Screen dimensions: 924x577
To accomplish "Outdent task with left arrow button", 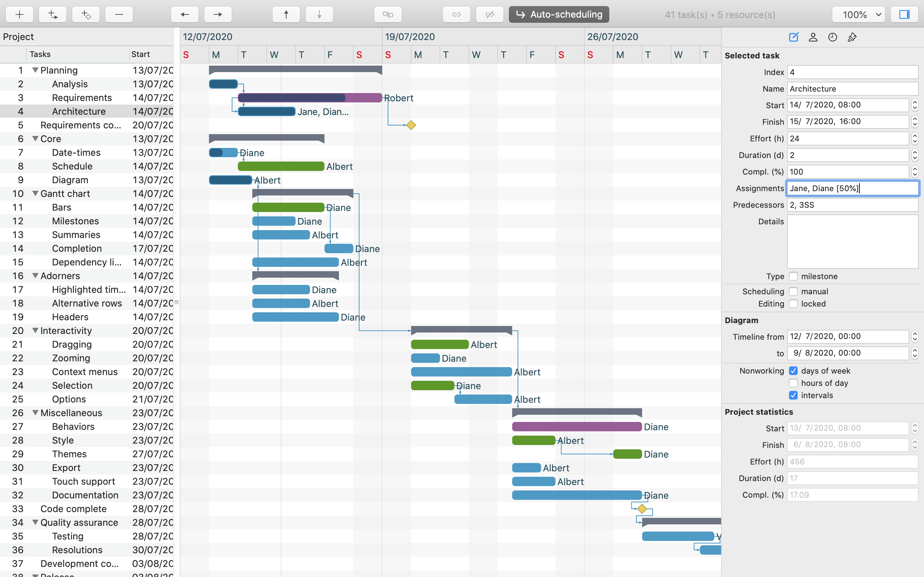I will tap(185, 14).
